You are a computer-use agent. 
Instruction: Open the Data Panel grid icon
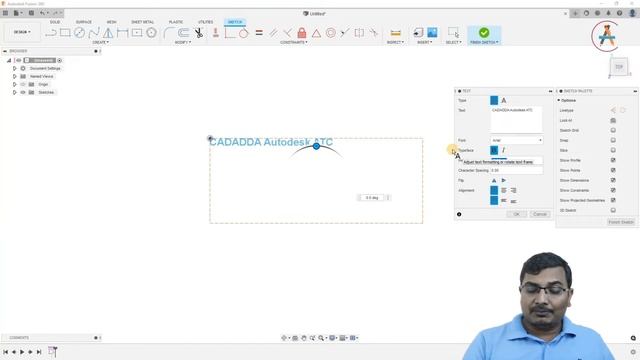5,13
